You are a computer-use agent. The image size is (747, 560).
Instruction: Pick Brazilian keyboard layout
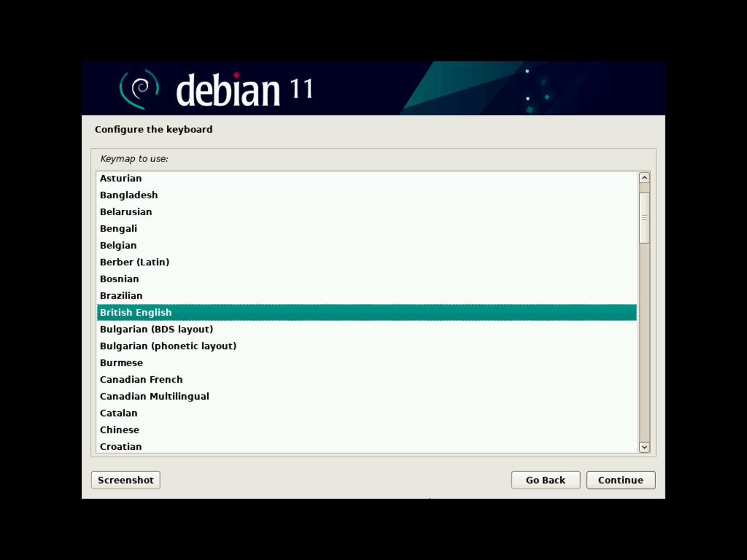click(x=366, y=296)
